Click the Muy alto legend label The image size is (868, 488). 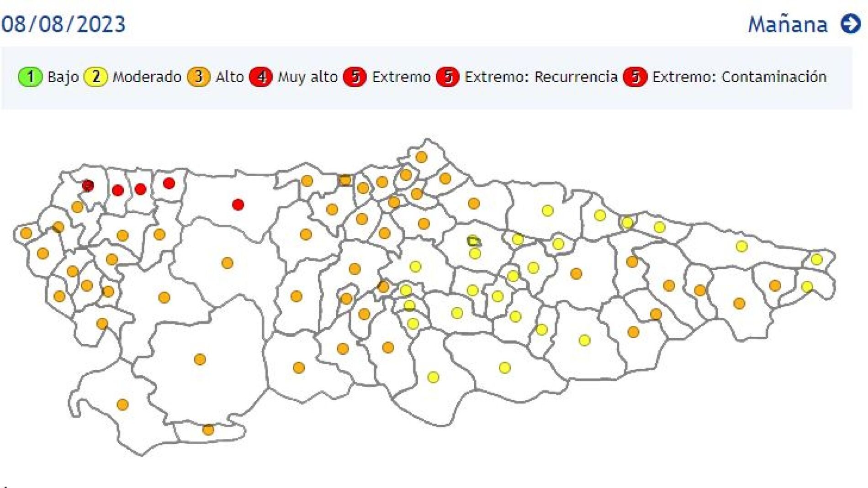click(307, 77)
